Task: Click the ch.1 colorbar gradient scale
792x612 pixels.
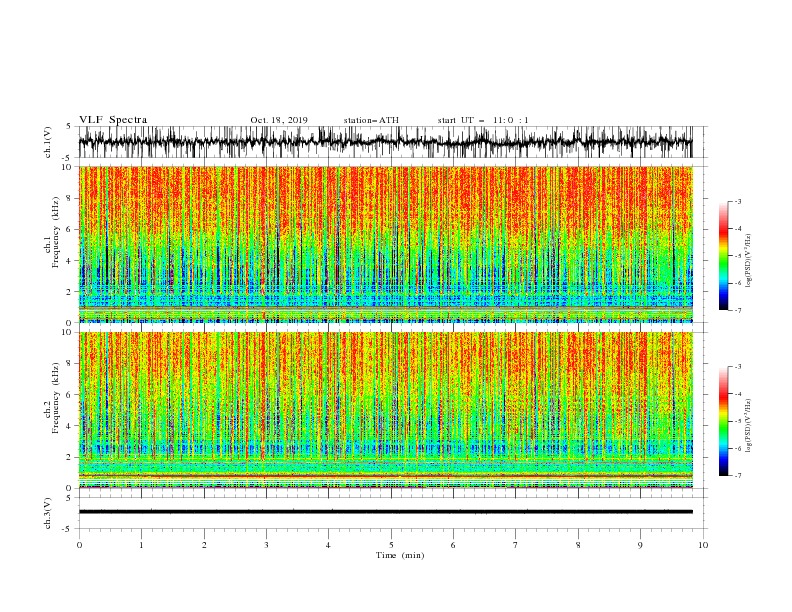Action: click(x=724, y=256)
